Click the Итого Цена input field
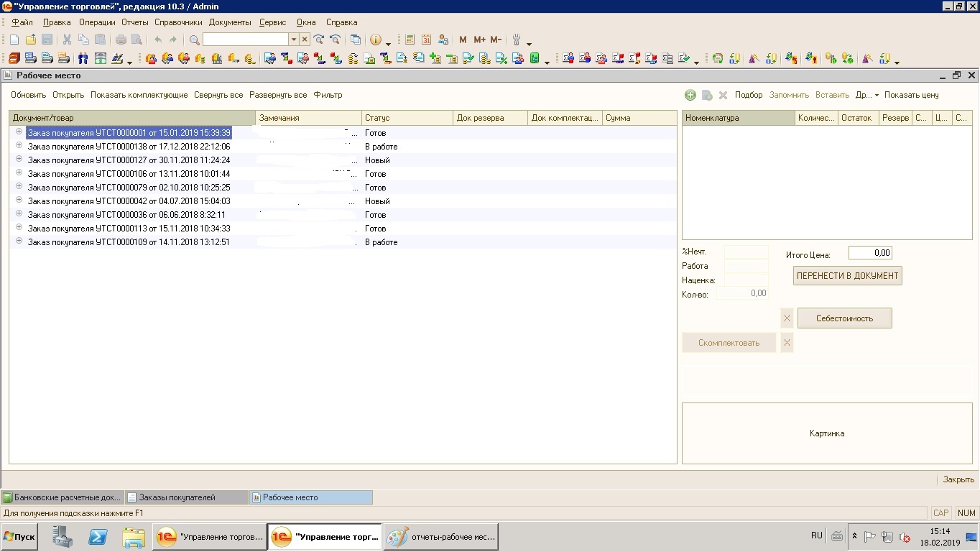This screenshot has width=980, height=552. click(x=870, y=253)
